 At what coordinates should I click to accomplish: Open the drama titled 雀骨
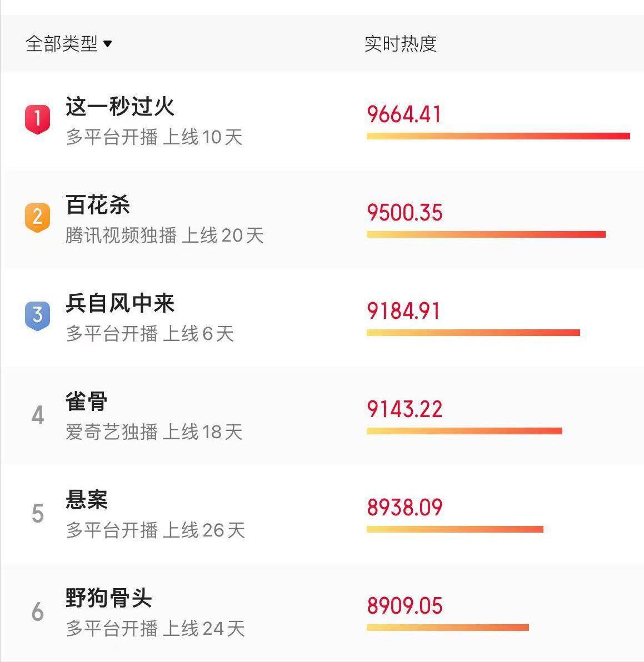coord(87,401)
